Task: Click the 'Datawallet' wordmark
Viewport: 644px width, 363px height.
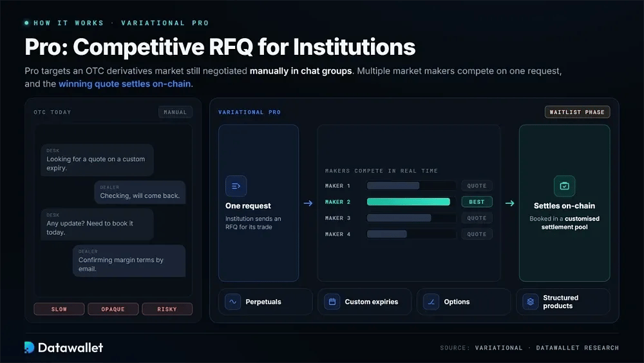Action: coord(71,348)
